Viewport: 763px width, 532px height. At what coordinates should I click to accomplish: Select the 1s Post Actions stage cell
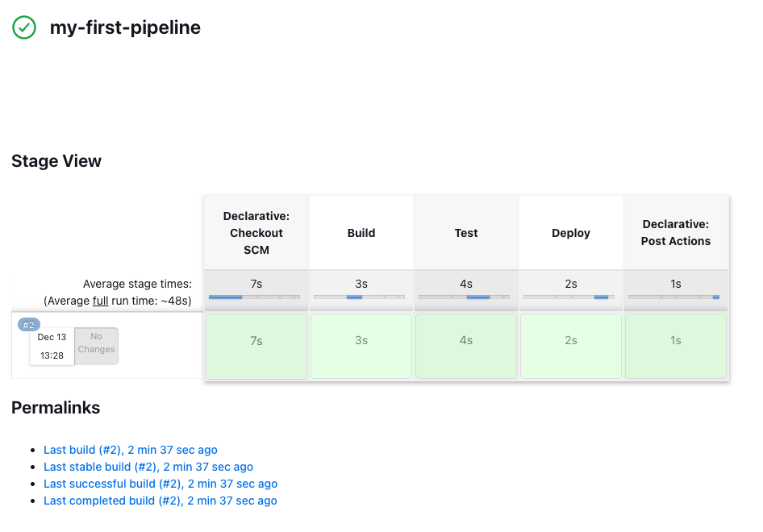click(676, 347)
